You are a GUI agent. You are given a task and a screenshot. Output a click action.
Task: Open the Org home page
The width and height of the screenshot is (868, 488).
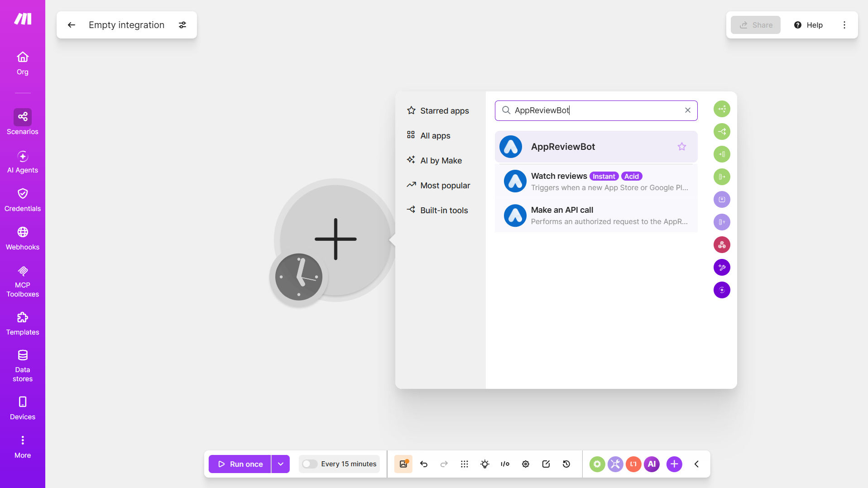23,63
